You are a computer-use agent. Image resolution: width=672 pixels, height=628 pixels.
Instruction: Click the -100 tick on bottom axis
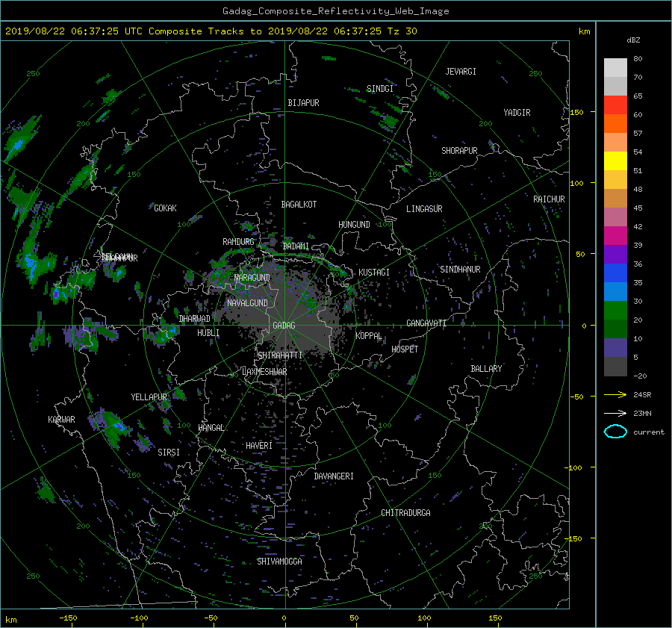point(139,618)
